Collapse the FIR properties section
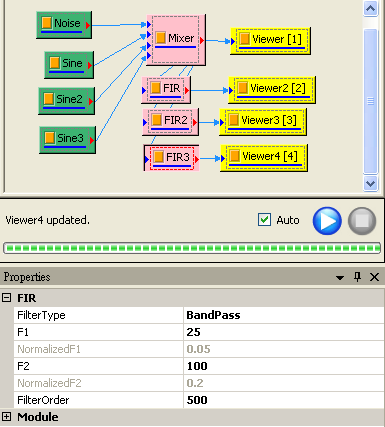385x427 pixels. tap(6, 297)
